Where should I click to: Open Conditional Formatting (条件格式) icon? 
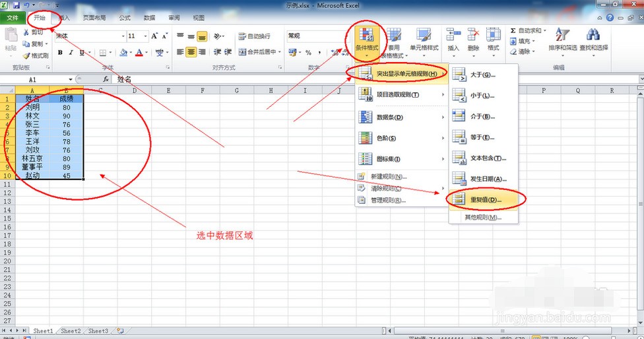click(366, 35)
